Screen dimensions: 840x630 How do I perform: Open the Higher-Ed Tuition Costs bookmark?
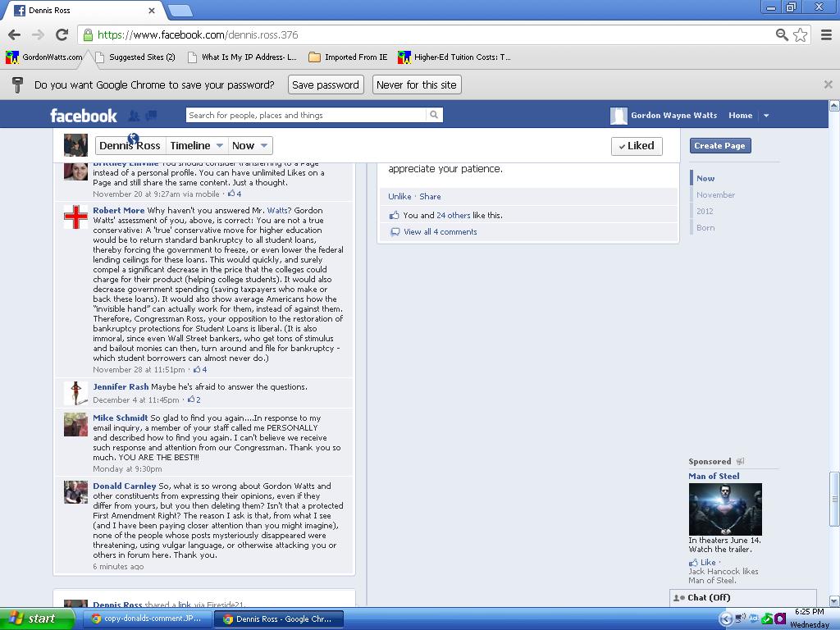coord(454,57)
